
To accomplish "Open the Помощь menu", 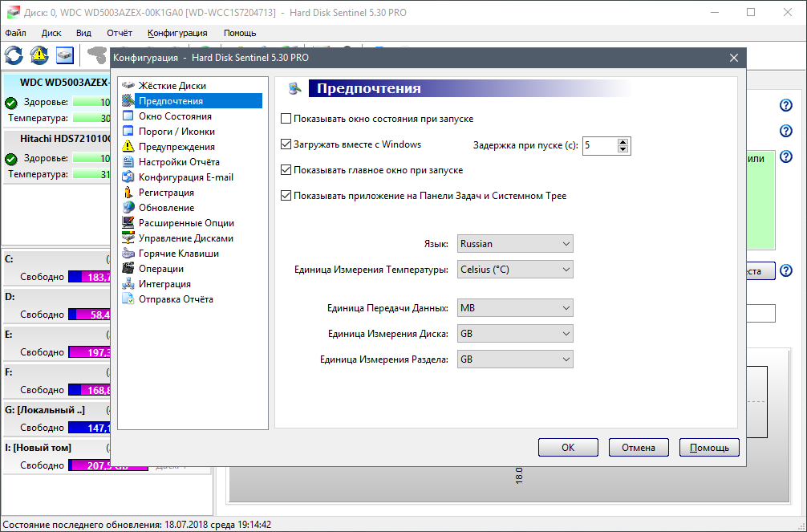I will click(240, 33).
